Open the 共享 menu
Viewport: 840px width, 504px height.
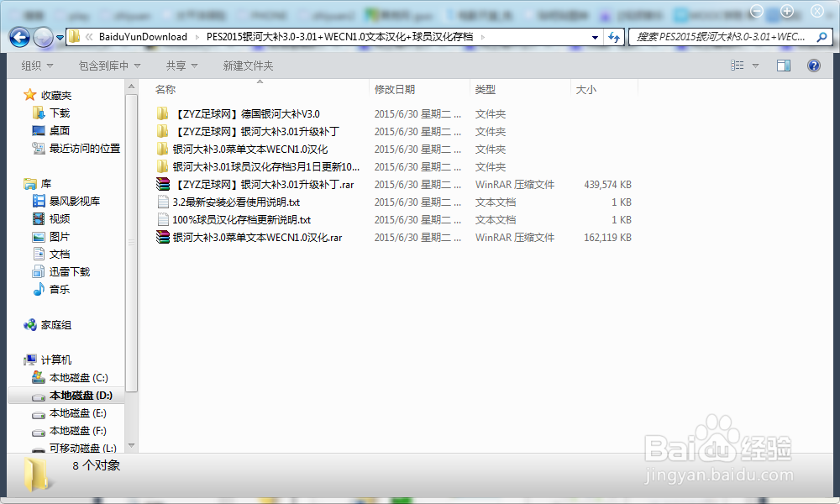(181, 66)
